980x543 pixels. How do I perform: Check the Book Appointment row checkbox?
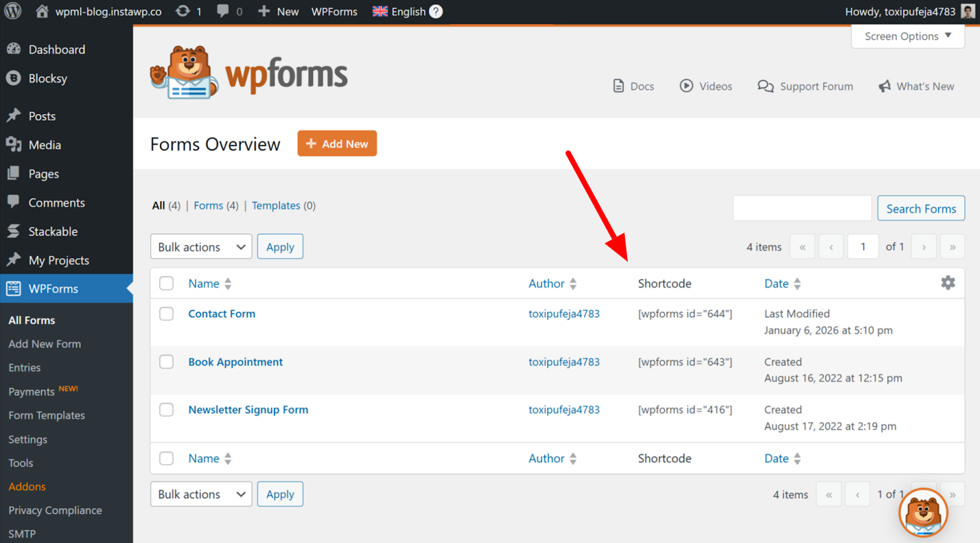(167, 362)
